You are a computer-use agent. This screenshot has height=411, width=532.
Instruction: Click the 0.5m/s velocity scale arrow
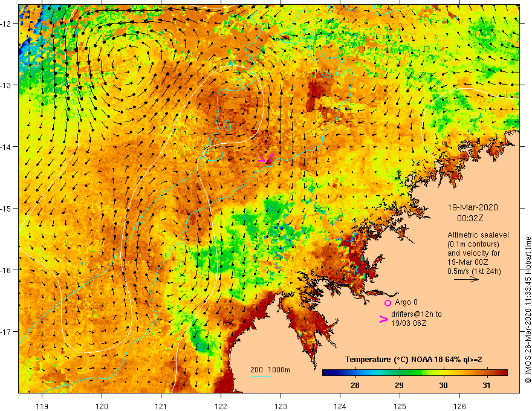(466, 279)
